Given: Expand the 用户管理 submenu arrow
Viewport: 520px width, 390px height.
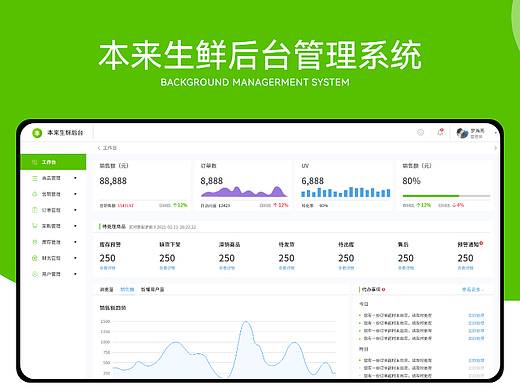Looking at the screenshot, I should 75,274.
